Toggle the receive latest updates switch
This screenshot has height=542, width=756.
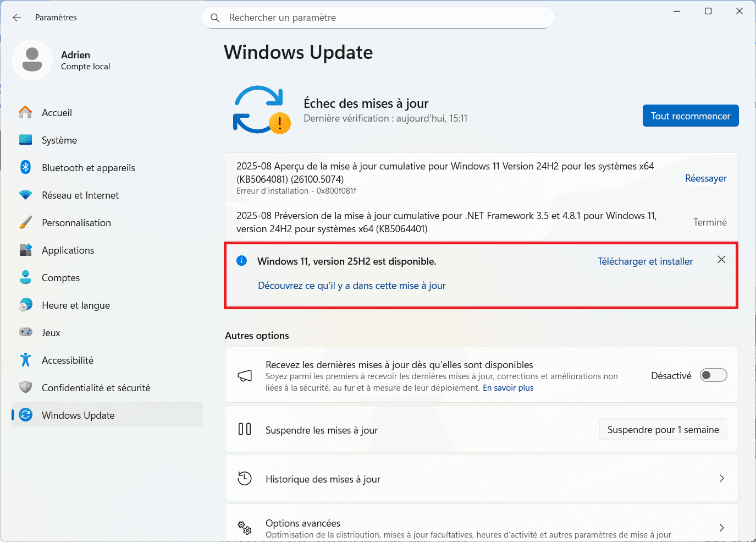(713, 375)
